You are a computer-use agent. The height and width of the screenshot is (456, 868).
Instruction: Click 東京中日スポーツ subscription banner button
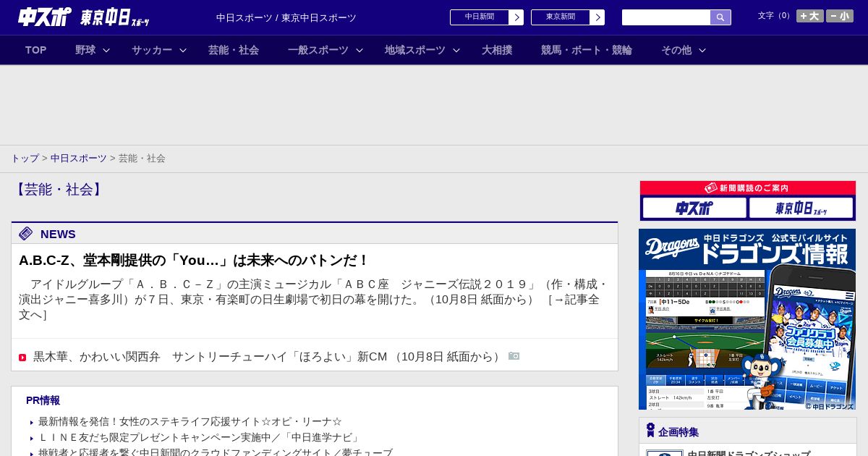point(801,208)
